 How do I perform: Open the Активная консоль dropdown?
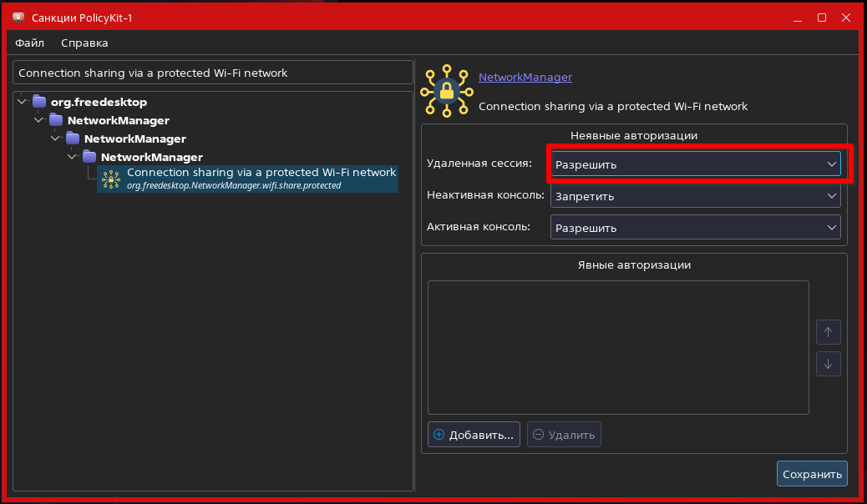pos(696,227)
